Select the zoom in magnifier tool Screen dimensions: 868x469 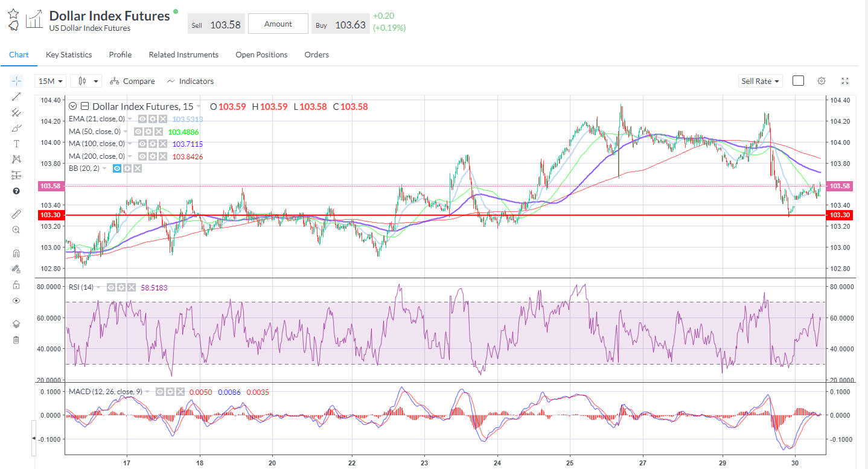coord(16,230)
